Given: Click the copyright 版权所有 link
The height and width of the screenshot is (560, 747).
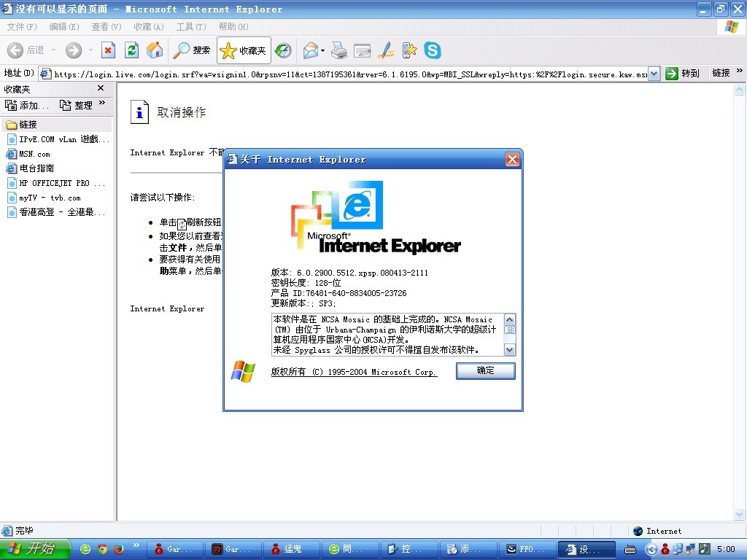Looking at the screenshot, I should tap(354, 372).
